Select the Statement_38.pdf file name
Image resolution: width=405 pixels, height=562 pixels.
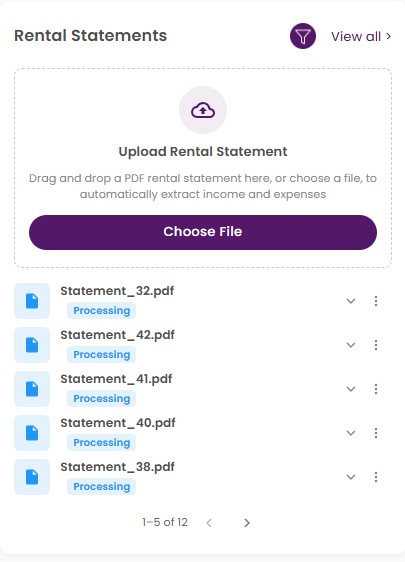[x=118, y=467]
